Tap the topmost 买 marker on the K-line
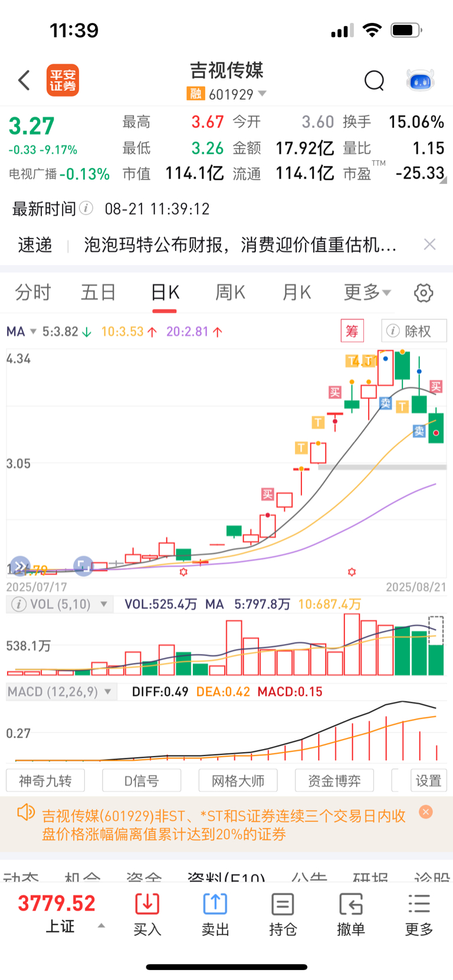453x980 pixels. tap(436, 387)
